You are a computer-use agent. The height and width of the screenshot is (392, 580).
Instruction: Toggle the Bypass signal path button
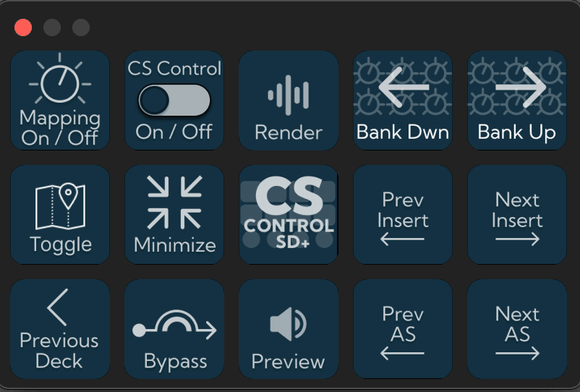pyautogui.click(x=174, y=329)
